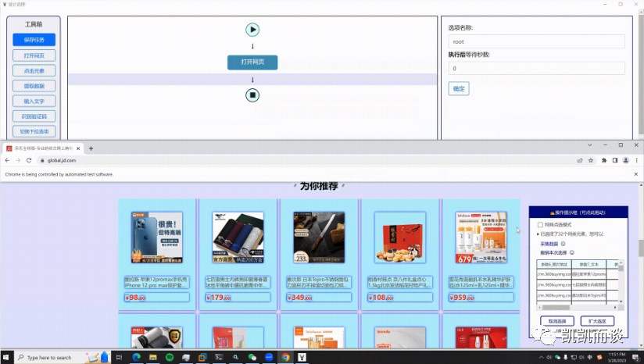Add 点击元素 step from the toolbox
Screen dimensions: 644x364
click(x=34, y=70)
